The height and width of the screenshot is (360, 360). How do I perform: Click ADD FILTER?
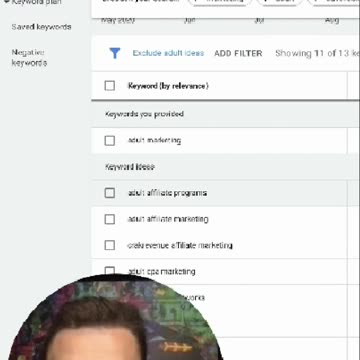238,53
